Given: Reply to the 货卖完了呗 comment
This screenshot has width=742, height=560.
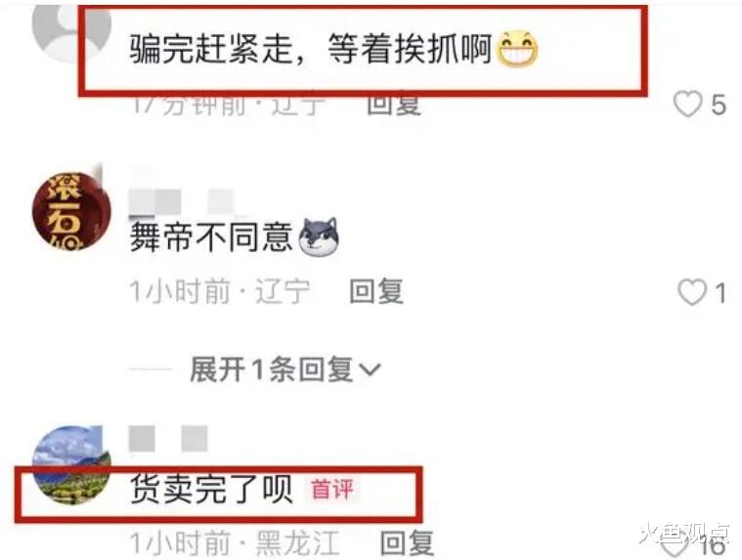Looking at the screenshot, I should coord(407,543).
